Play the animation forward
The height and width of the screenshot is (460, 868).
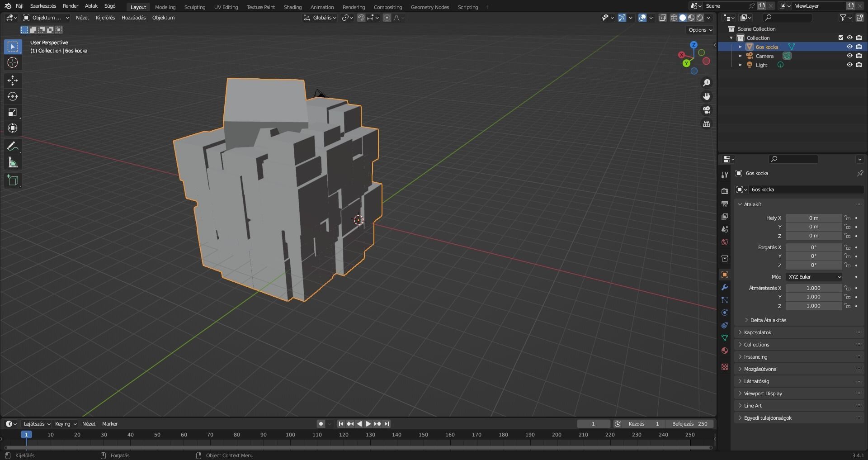(x=368, y=424)
